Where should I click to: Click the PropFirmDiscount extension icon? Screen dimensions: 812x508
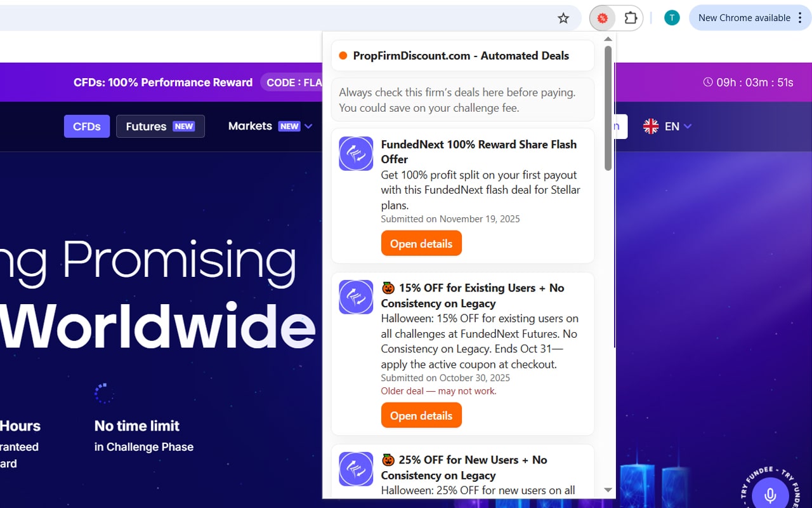tap(602, 18)
